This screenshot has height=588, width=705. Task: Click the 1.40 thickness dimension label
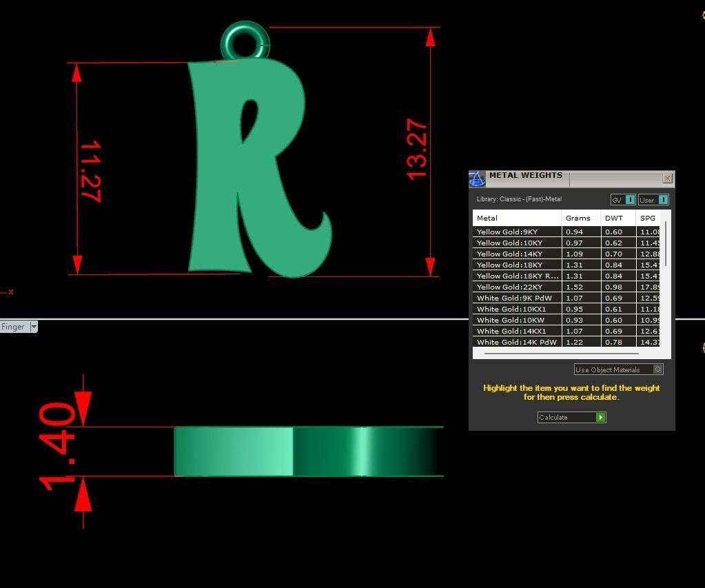tap(57, 446)
